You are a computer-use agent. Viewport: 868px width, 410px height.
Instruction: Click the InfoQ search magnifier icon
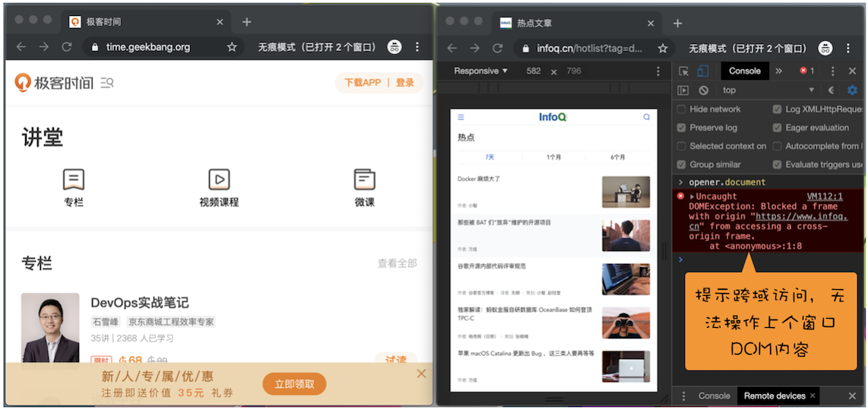coord(647,117)
